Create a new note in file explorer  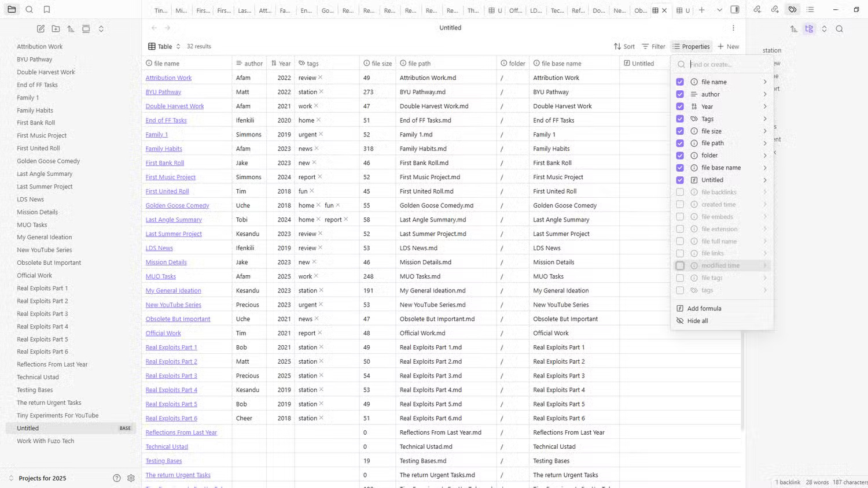(x=41, y=29)
